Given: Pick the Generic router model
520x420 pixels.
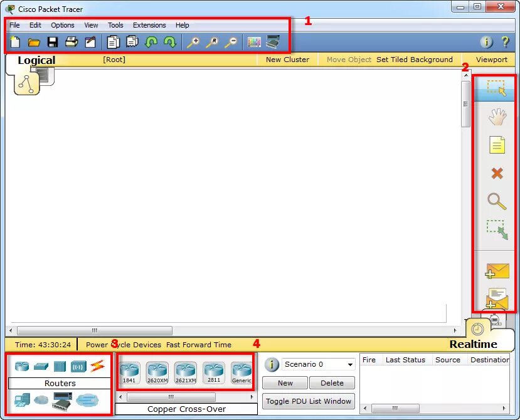Looking at the screenshot, I should click(241, 373).
